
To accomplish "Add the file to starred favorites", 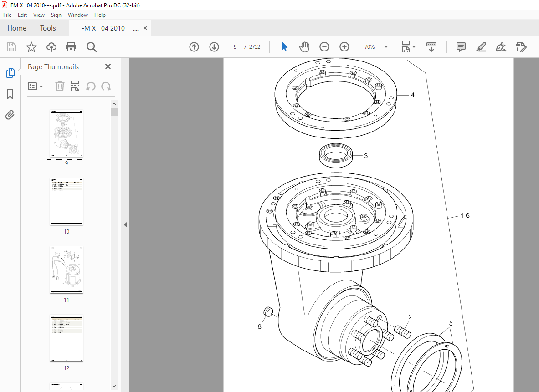I will point(31,47).
